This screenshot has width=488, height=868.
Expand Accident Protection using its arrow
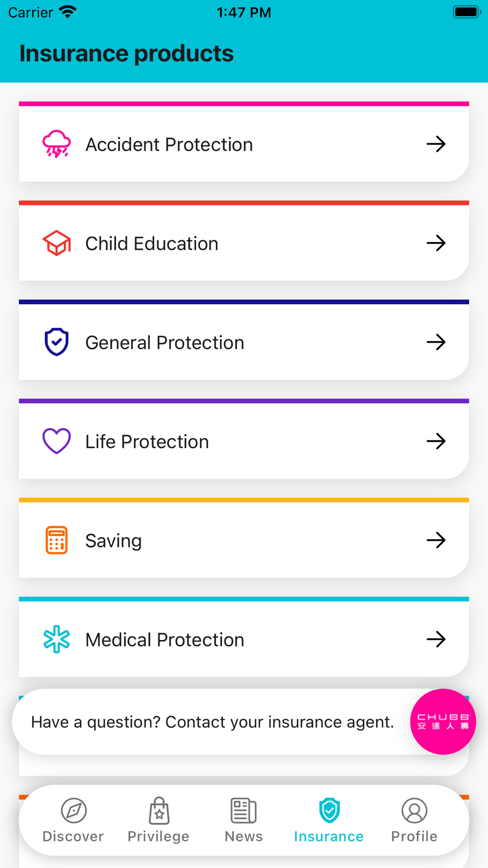pos(436,144)
